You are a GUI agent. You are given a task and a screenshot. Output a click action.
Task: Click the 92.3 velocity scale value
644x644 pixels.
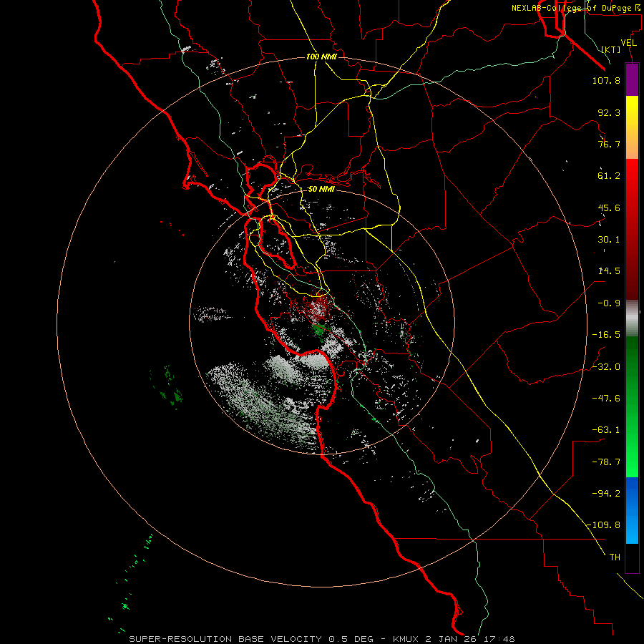[x=609, y=112]
